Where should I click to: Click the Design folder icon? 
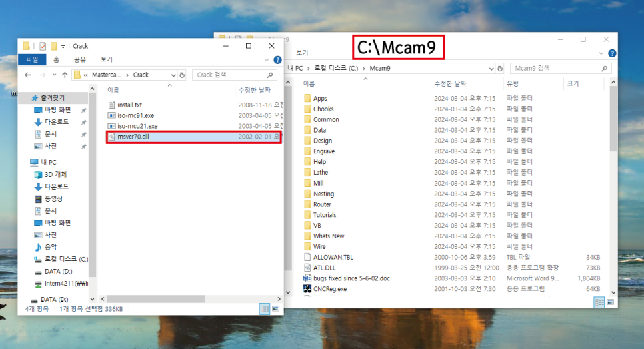click(307, 141)
